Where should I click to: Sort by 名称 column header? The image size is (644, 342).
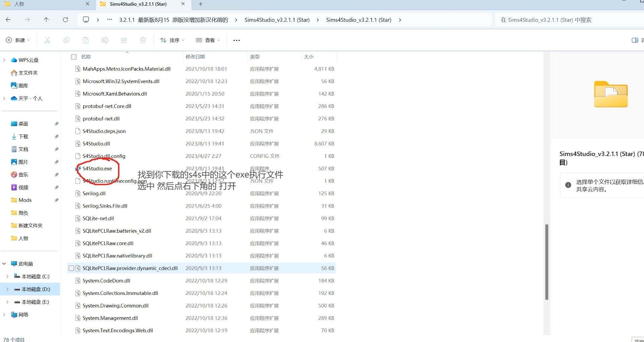pyautogui.click(x=86, y=57)
